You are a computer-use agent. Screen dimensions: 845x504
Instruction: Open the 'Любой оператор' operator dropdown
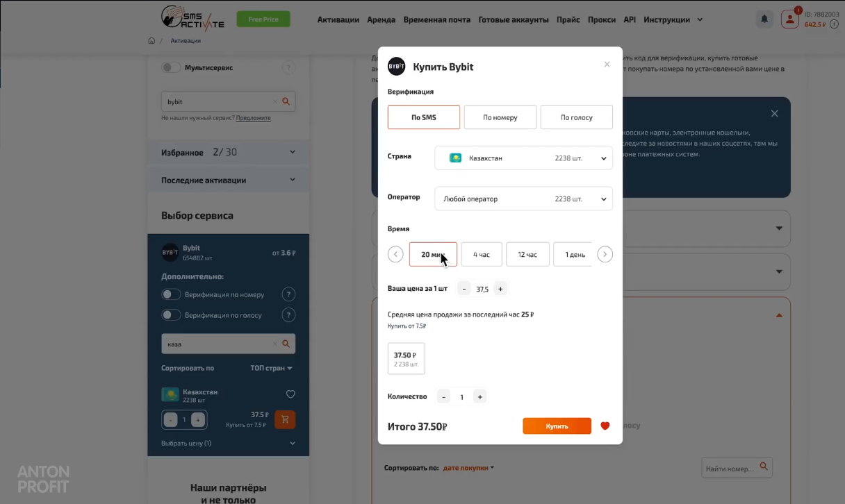524,199
